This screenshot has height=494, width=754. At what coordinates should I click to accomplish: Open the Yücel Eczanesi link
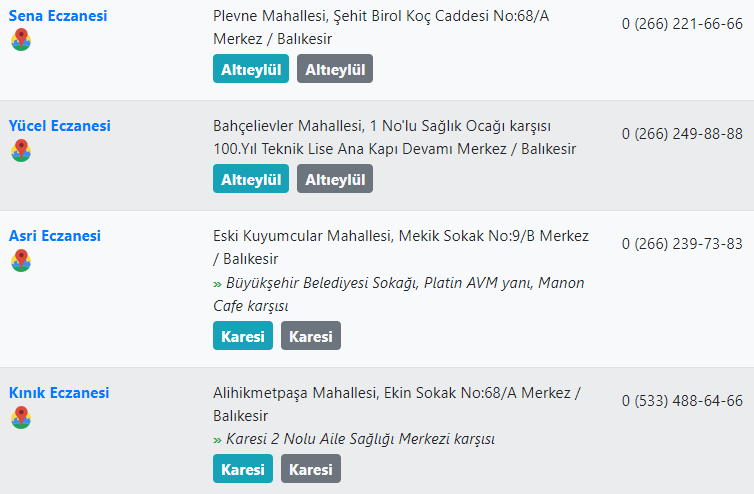60,126
